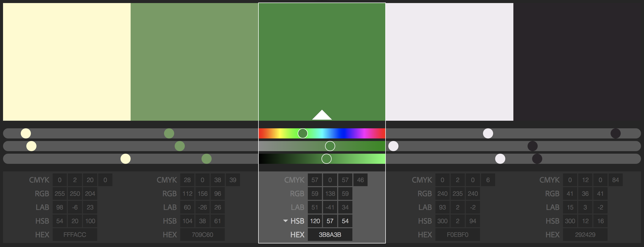Viewport: 644px width, 247px height.
Task: Click the RGB field showing 156
Action: coord(203,193)
